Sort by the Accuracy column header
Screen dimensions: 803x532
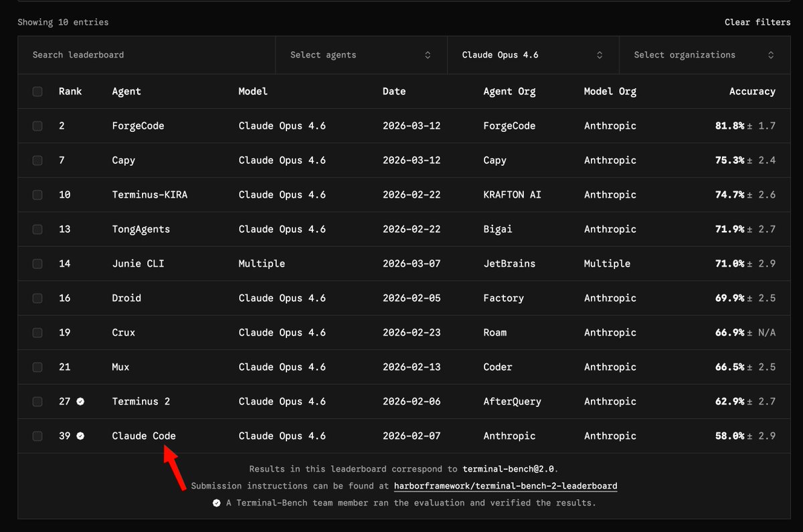click(x=752, y=92)
